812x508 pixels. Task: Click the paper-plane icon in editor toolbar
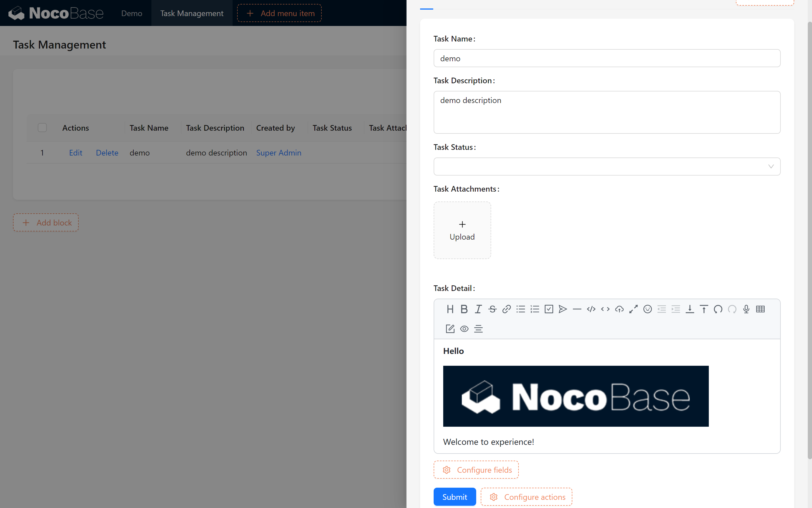563,309
